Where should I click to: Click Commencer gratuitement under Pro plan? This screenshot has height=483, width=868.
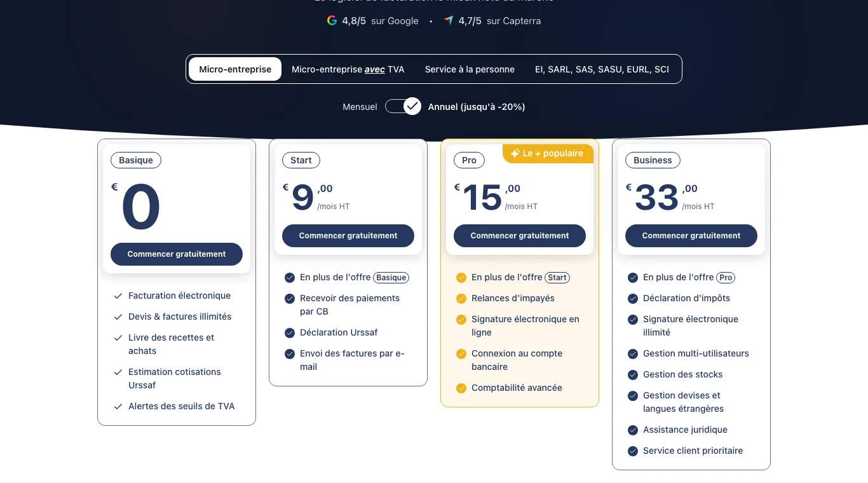[x=520, y=236]
